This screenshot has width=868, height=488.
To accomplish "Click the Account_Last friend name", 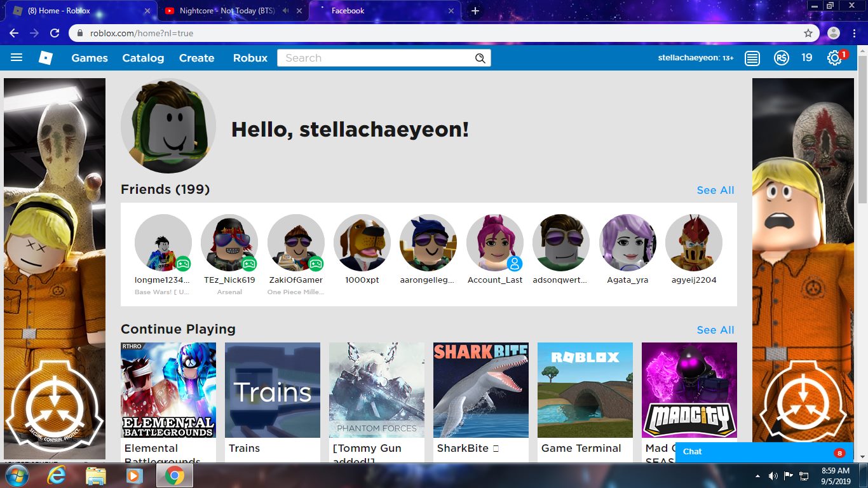I will (x=495, y=280).
